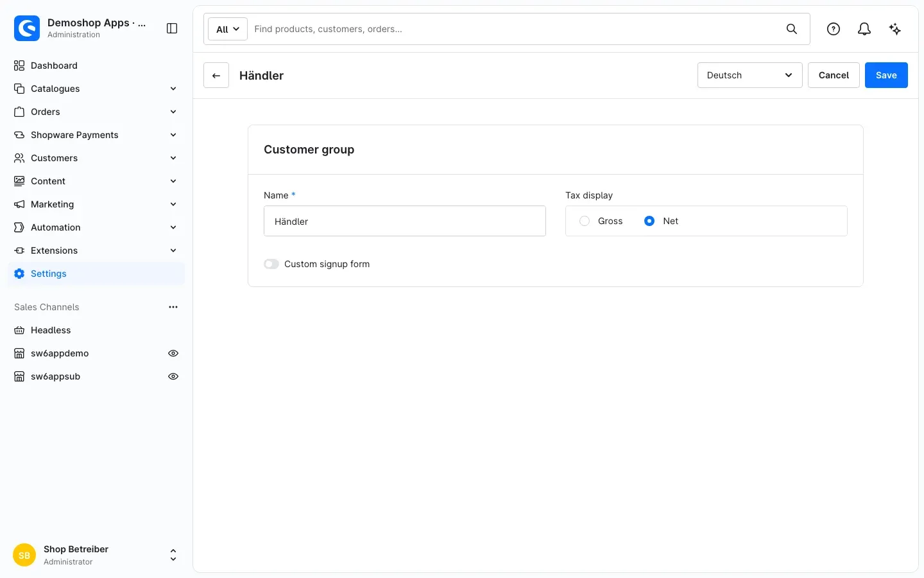
Task: Expand the Orders chevron
Action: click(x=173, y=112)
